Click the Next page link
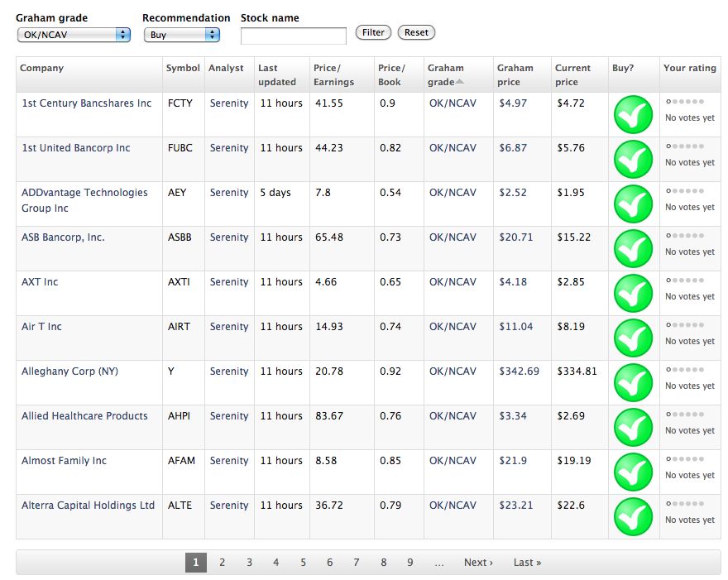This screenshot has width=728, height=580. point(478,563)
